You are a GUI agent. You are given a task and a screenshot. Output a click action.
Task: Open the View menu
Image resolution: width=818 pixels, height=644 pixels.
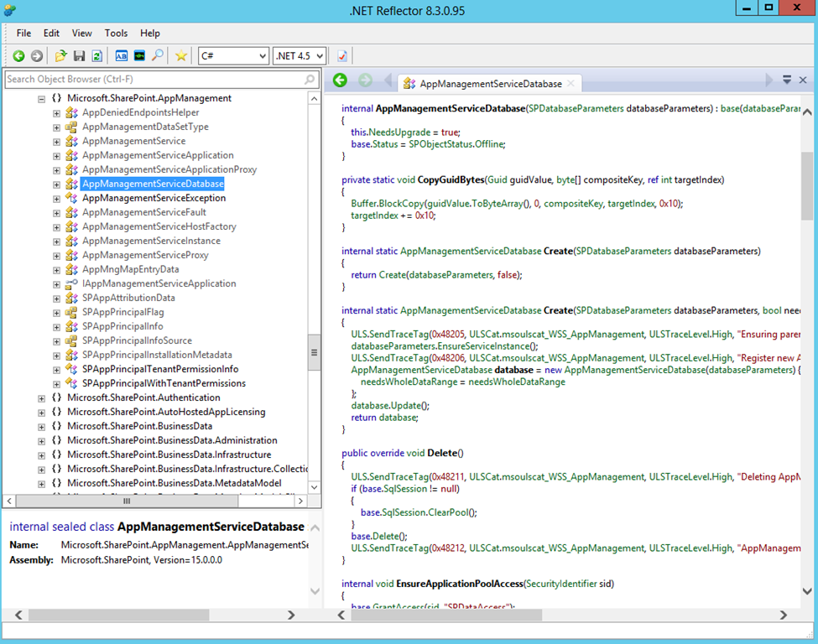click(82, 33)
